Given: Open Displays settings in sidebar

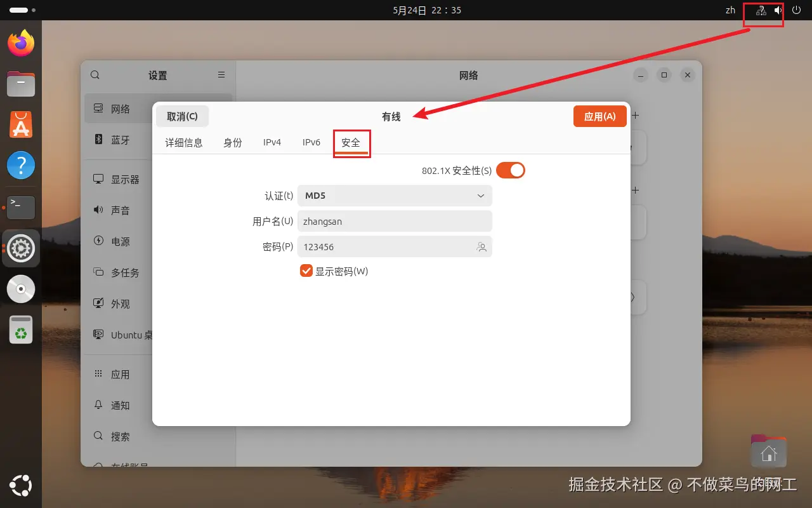Looking at the screenshot, I should point(118,180).
